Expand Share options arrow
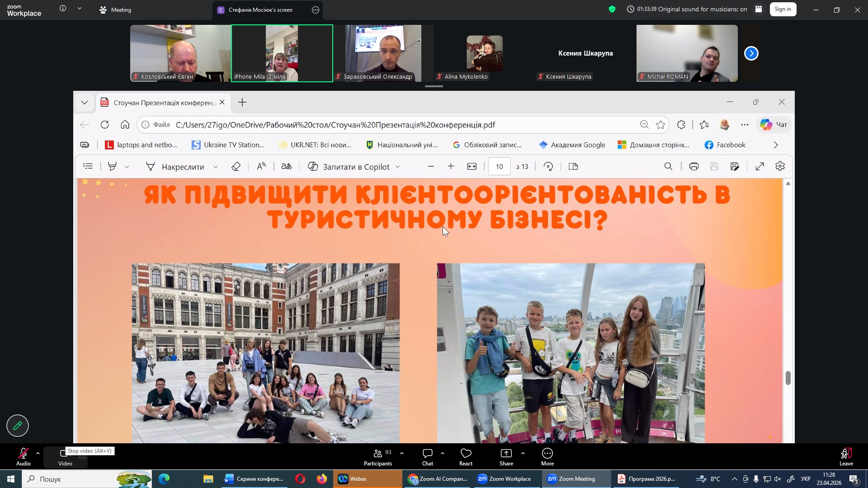The height and width of the screenshot is (488, 868). coord(523,453)
